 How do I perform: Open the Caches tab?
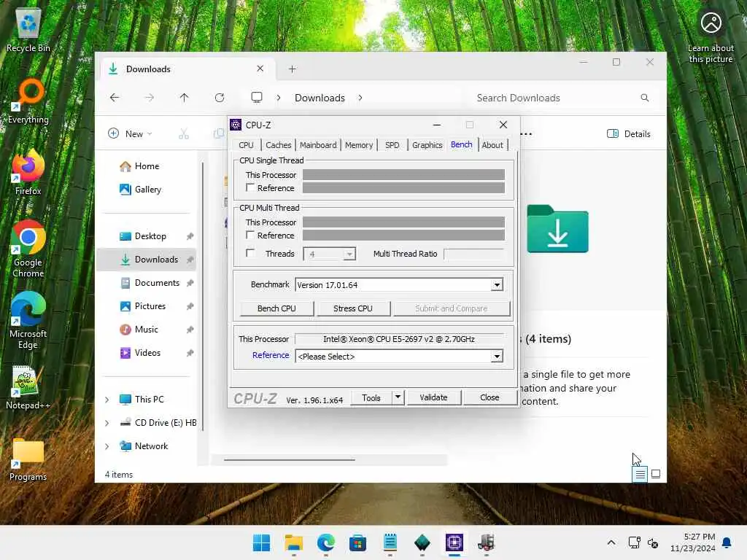tap(278, 145)
